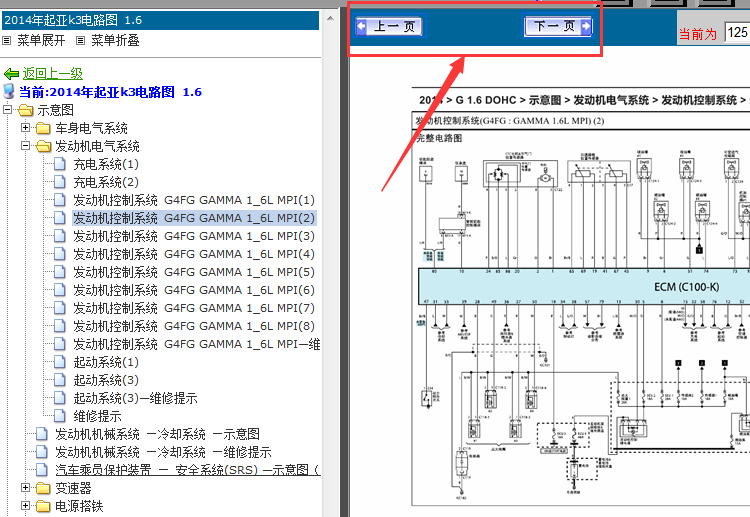750x517 pixels.
Task: Click page icon beside 维修提示 entry
Action: pyautogui.click(x=60, y=416)
